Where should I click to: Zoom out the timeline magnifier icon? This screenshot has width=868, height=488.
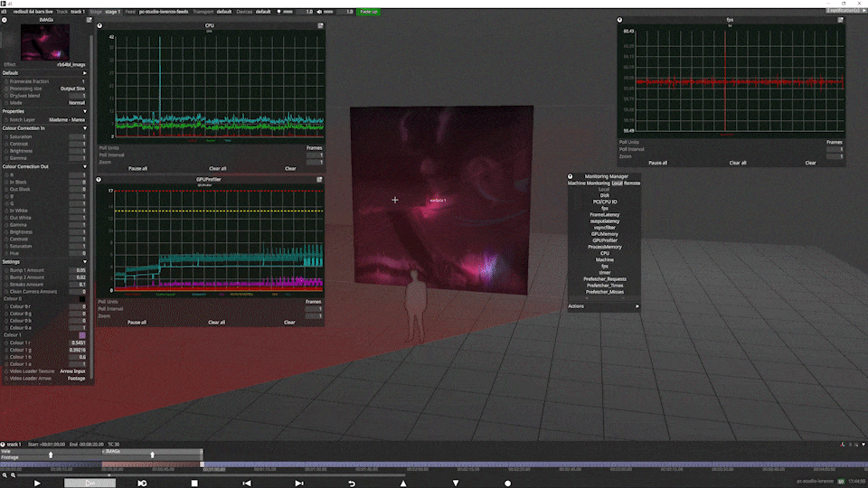(x=5, y=474)
